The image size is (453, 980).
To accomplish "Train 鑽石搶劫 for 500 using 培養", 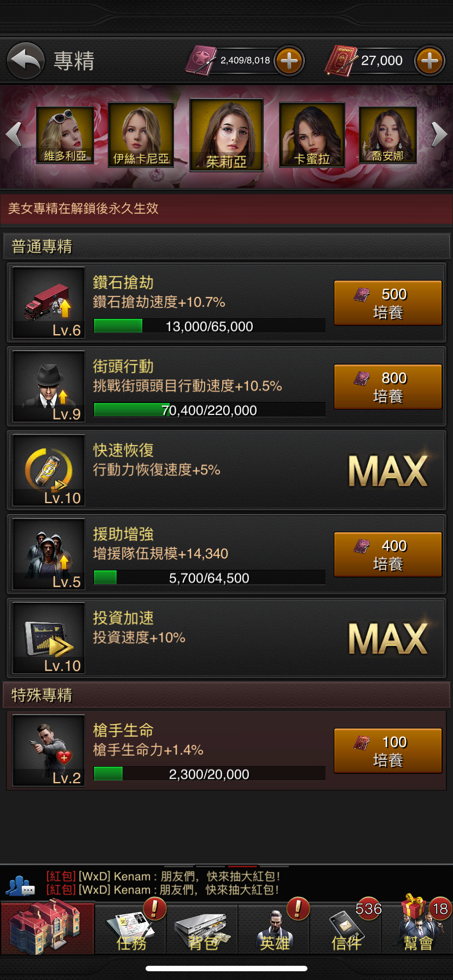I will (388, 303).
